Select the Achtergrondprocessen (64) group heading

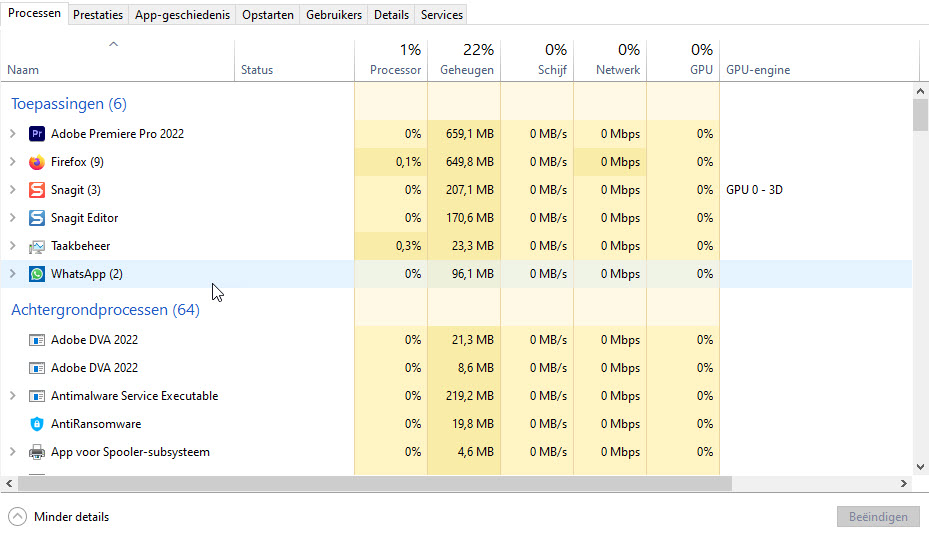[105, 309]
